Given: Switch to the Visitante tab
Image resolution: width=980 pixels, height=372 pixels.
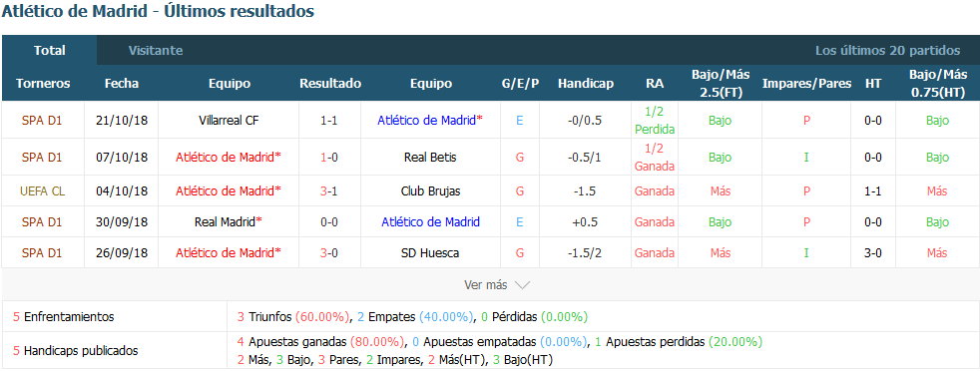Looking at the screenshot, I should click(x=156, y=51).
